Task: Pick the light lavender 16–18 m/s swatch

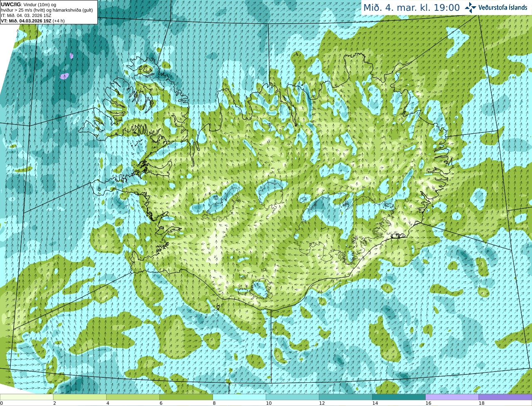Action: 452,397
